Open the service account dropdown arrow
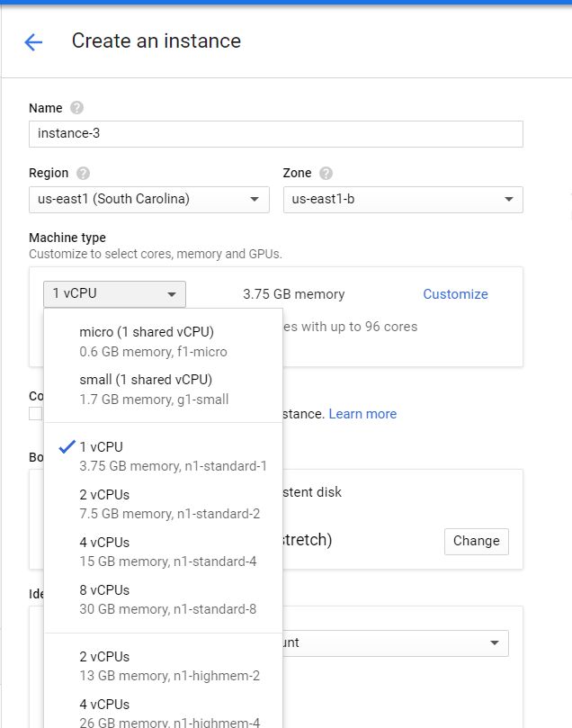 pyautogui.click(x=494, y=643)
